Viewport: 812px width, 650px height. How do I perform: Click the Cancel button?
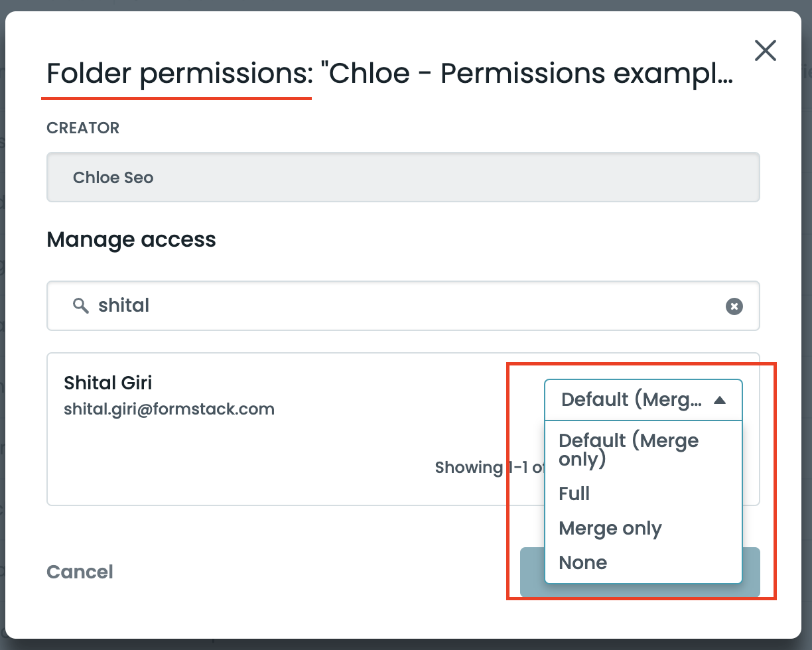click(80, 572)
